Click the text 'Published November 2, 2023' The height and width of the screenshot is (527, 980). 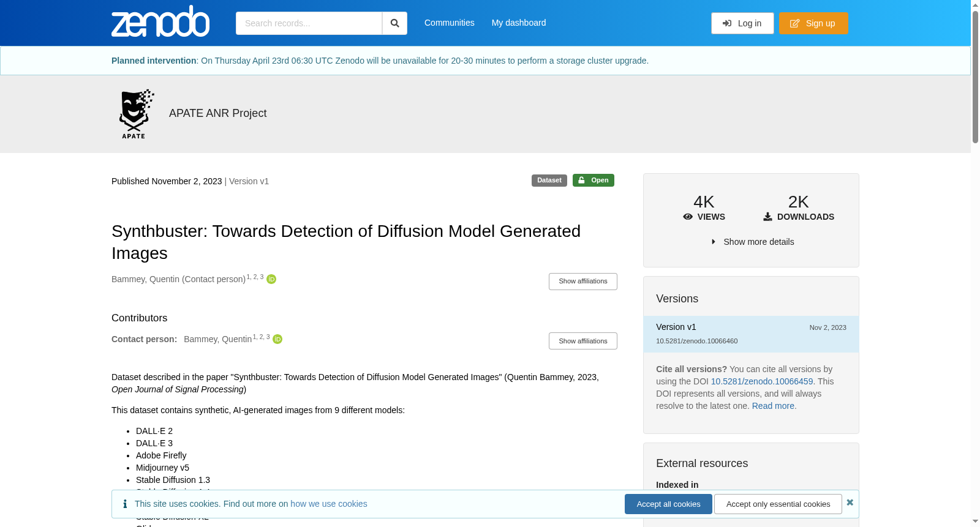click(167, 181)
